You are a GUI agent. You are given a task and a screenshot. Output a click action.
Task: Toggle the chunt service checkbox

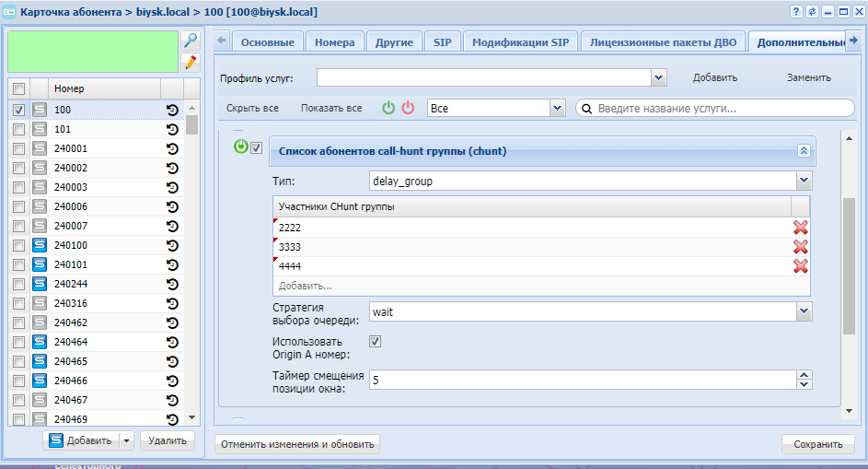pyautogui.click(x=257, y=148)
